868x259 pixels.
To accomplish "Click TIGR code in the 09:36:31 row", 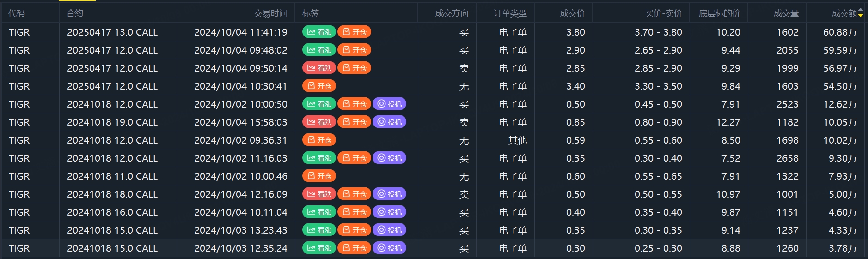I will [x=19, y=140].
